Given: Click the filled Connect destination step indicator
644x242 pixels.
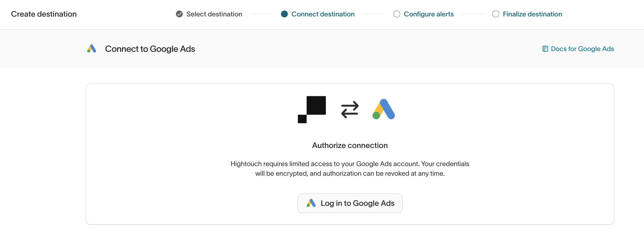Looking at the screenshot, I should (x=284, y=14).
